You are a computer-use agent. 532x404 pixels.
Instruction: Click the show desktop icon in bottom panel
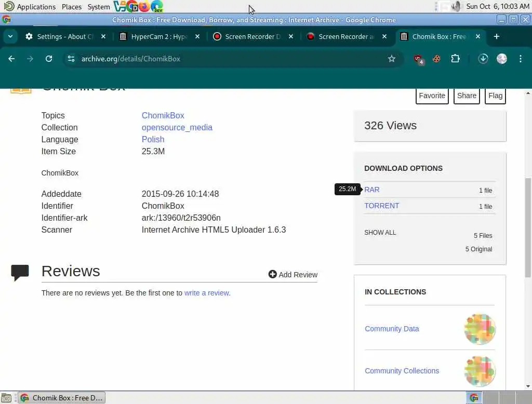pyautogui.click(x=6, y=398)
